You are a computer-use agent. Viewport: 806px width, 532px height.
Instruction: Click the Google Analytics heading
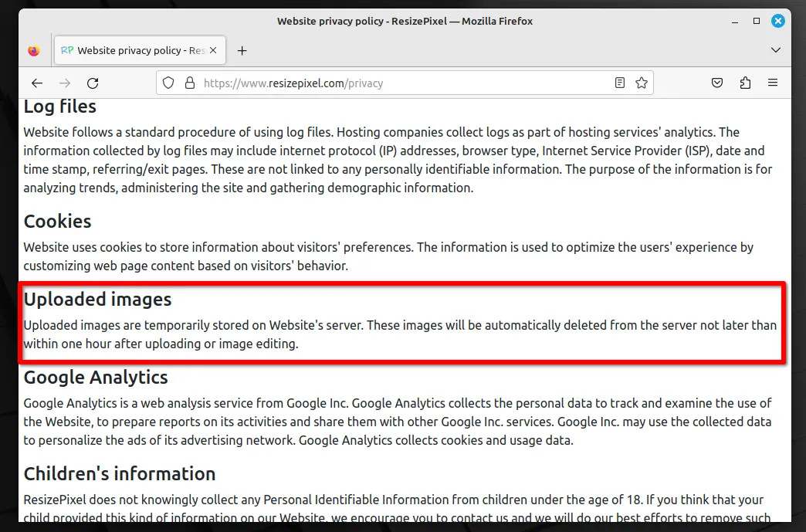(x=96, y=378)
